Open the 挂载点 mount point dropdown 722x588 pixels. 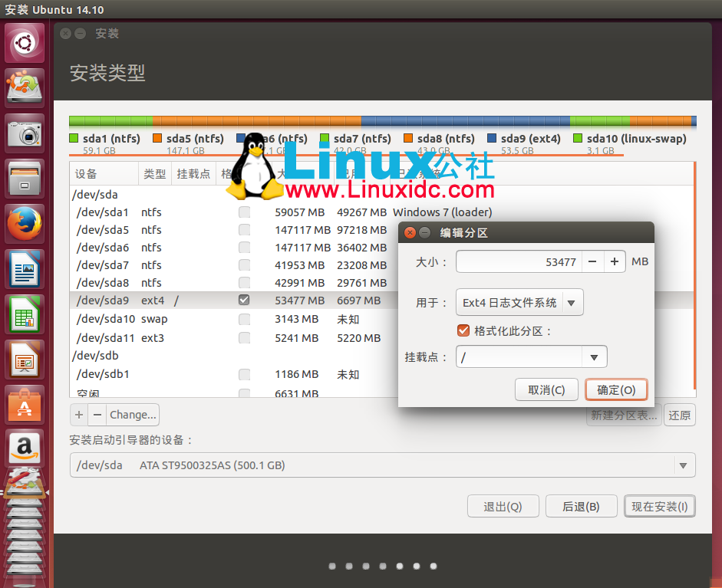pyautogui.click(x=531, y=356)
